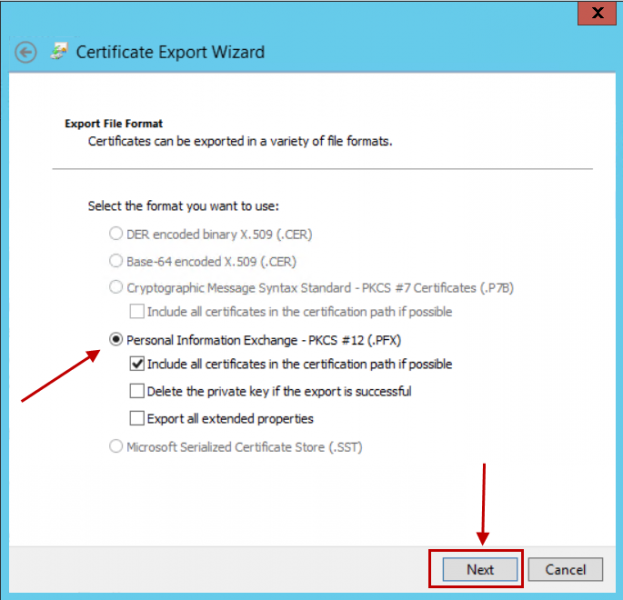Click the 'Select the format you want to use' label
The image size is (623, 600).
tap(183, 206)
